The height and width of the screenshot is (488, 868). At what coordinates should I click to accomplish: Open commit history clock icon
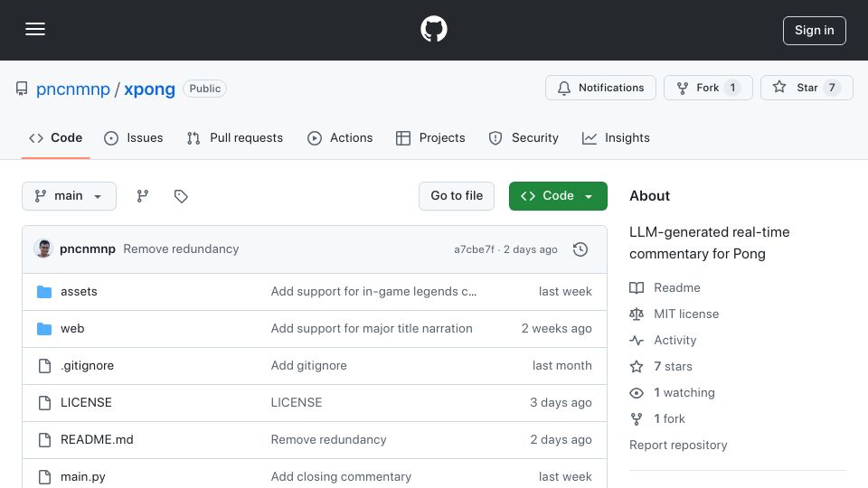click(x=580, y=249)
